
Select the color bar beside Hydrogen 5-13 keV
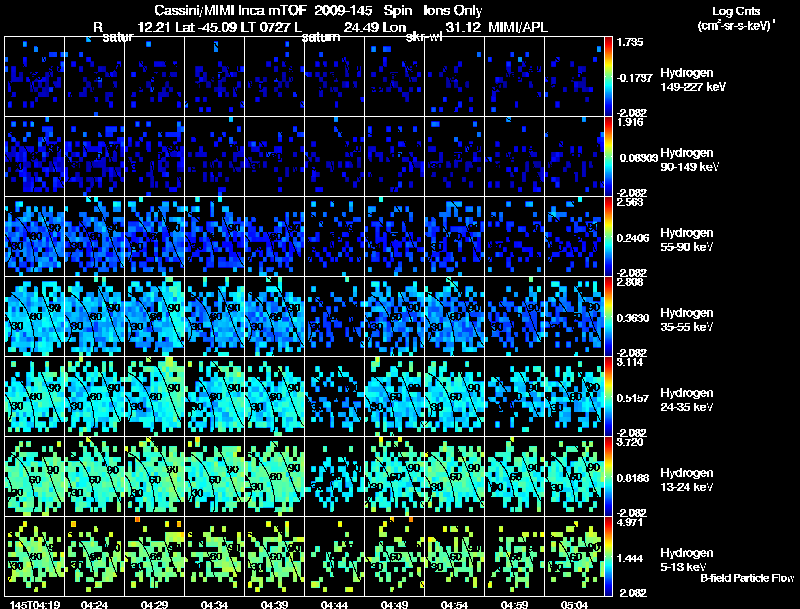point(608,557)
